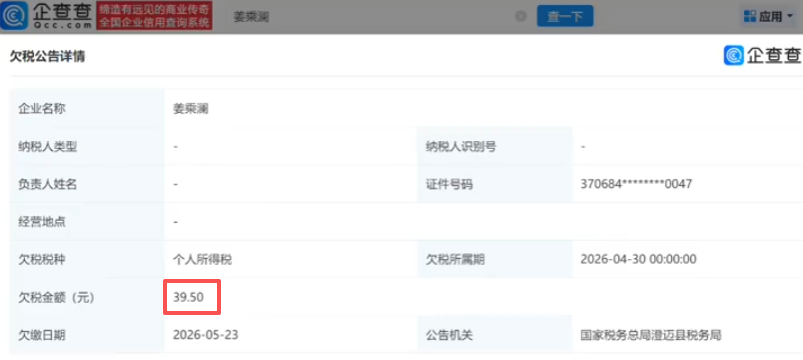
Task: Click the 负责人姓名 field label
Action: click(x=48, y=184)
